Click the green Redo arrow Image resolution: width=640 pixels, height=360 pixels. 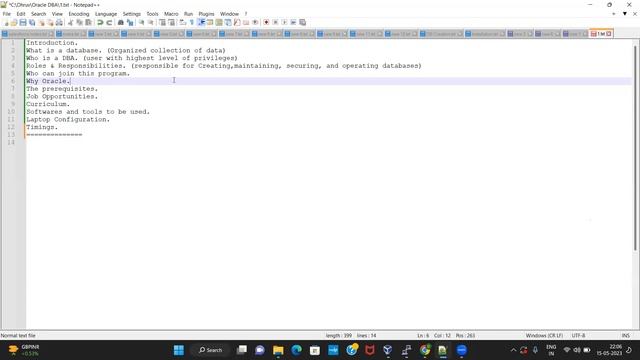(109, 22)
